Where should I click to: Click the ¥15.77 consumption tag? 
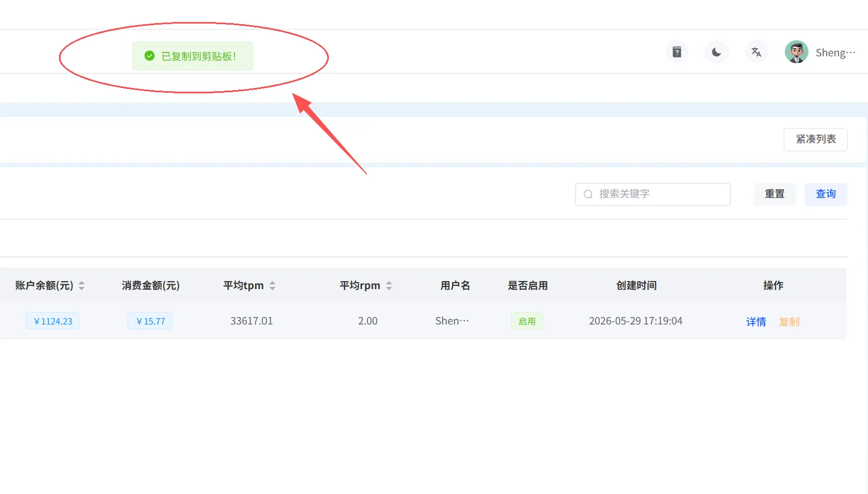pos(150,321)
